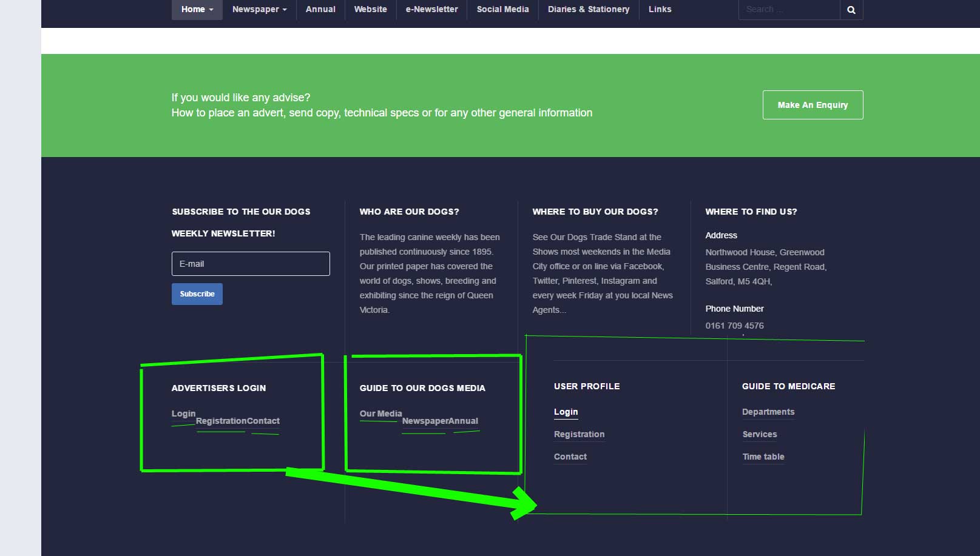Open Diaries & Stationery menu item

pyautogui.click(x=589, y=9)
